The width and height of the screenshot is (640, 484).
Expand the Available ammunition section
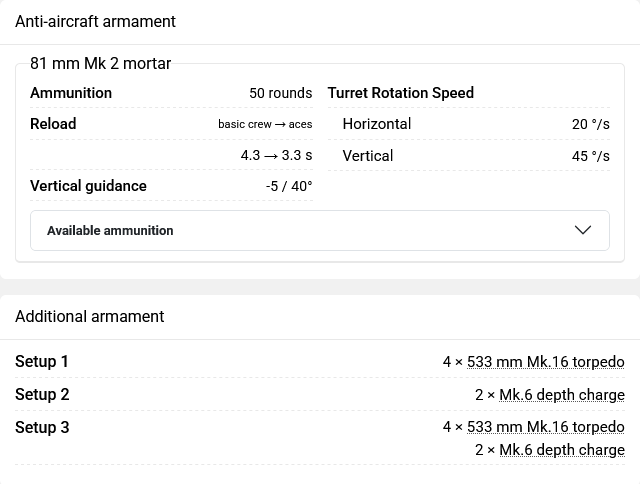point(320,231)
